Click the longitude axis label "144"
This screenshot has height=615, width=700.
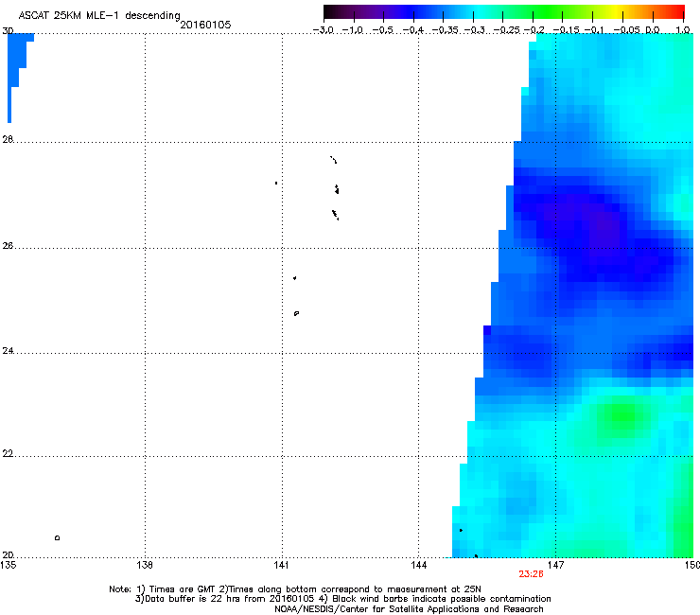pos(419,565)
